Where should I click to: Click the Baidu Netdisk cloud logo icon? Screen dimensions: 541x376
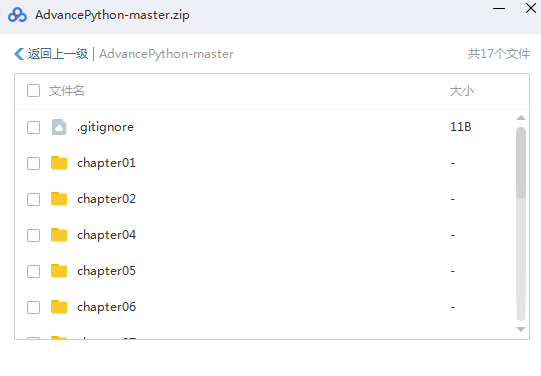tap(17, 15)
